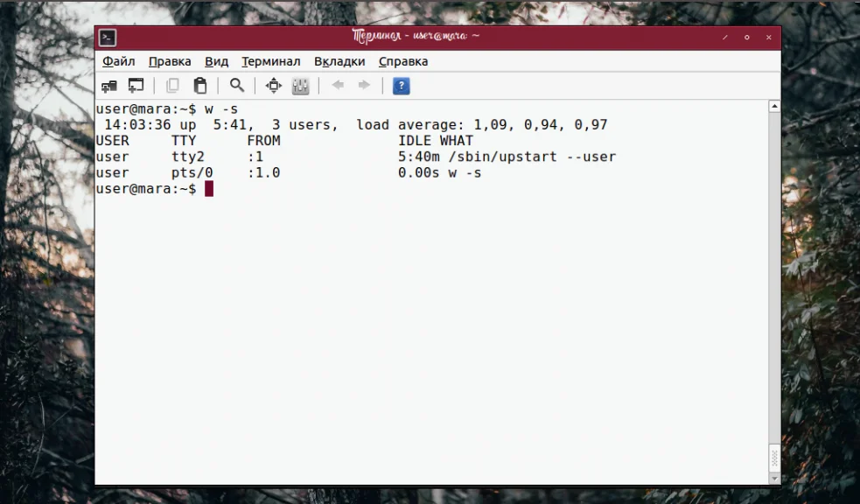860x504 pixels.
Task: Click the scrollbar down arrow
Action: click(x=774, y=479)
